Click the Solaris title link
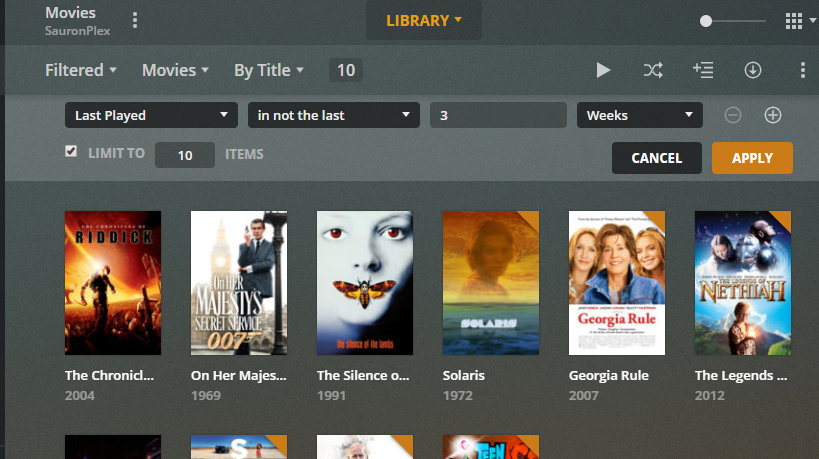The height and width of the screenshot is (459, 819). pos(464,375)
